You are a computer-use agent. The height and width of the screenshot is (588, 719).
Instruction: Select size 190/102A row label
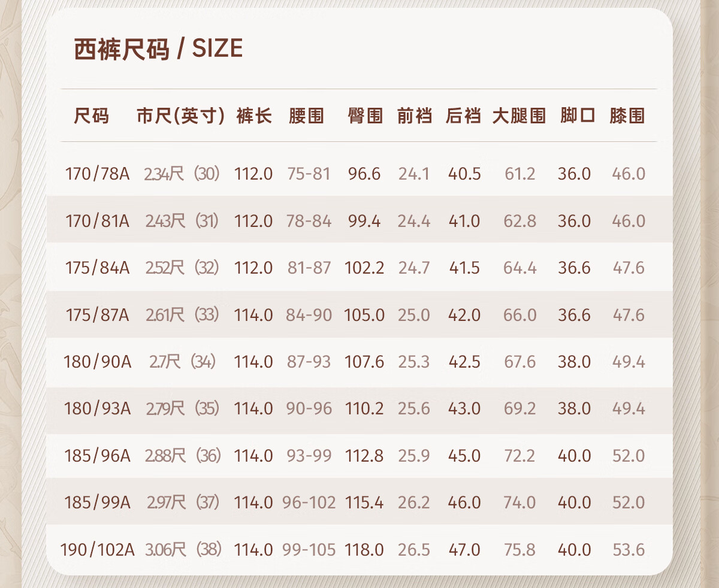pos(97,550)
